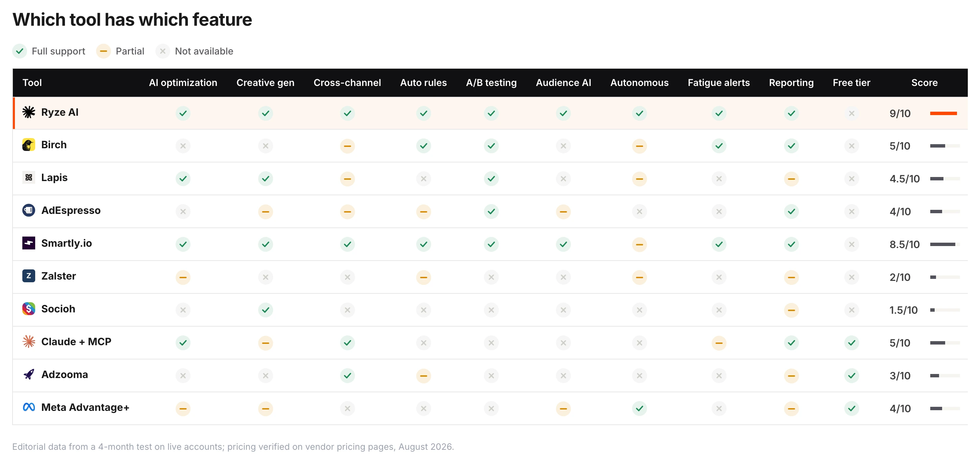Click the Birch bird logo
The width and height of the screenshot is (980, 464).
click(x=28, y=145)
